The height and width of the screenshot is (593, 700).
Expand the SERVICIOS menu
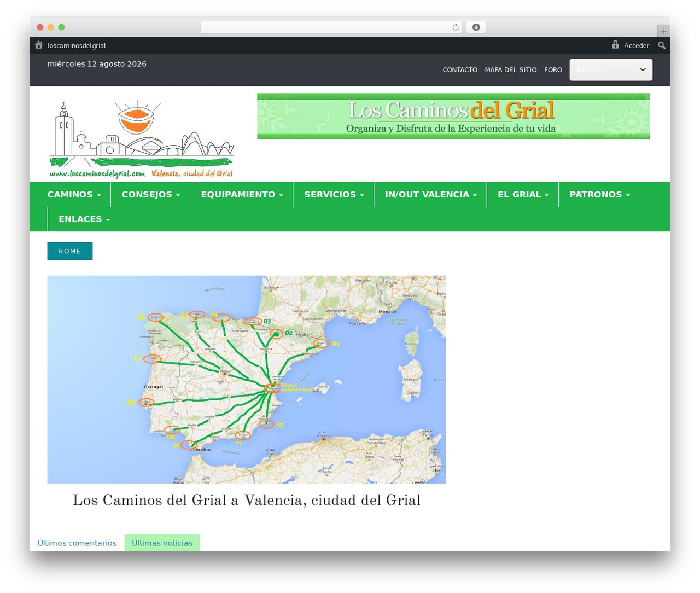[334, 194]
